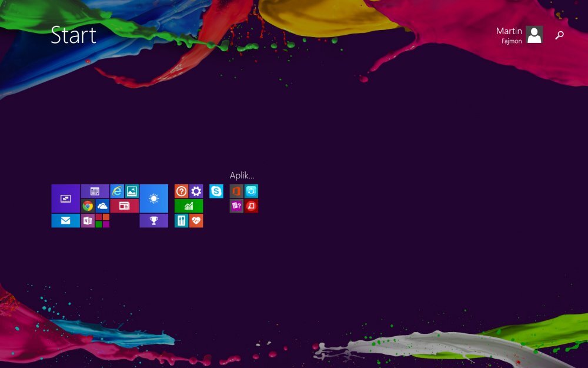
Task: Open Health & Fitness
Action: tap(195, 221)
